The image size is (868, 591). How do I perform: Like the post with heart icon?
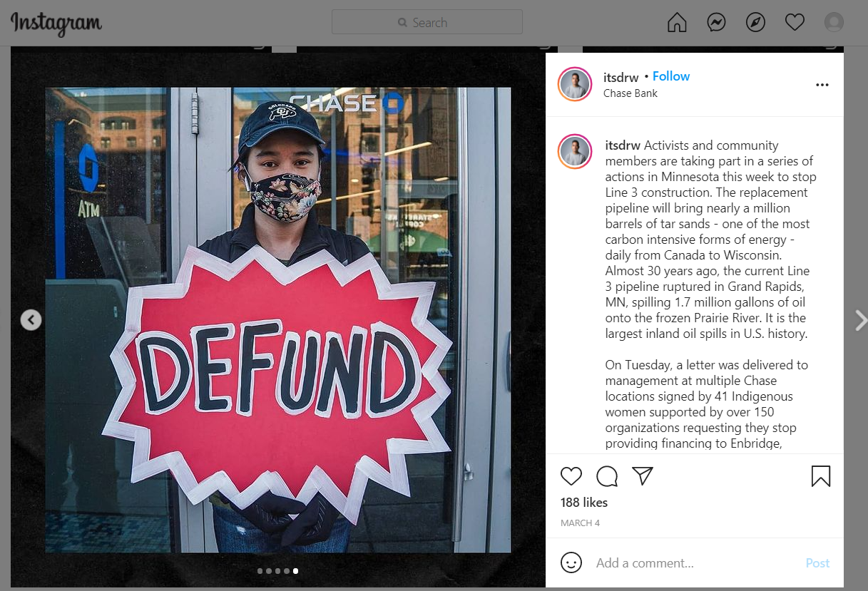(571, 476)
